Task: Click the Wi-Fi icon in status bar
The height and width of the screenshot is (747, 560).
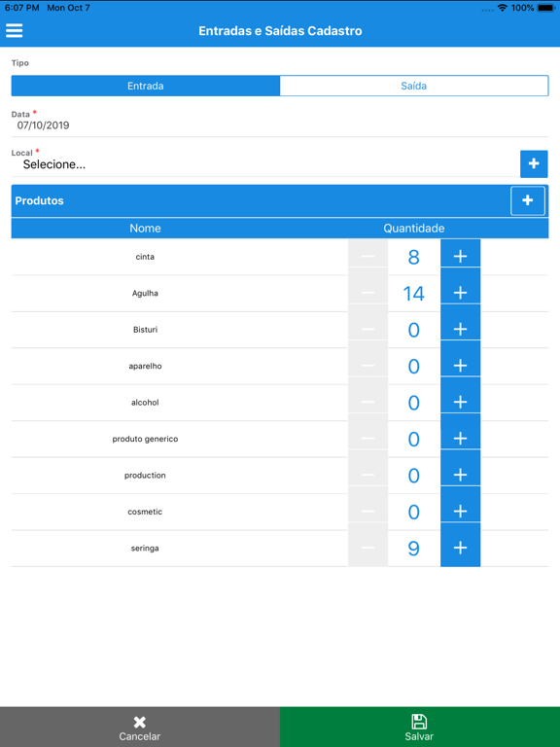Action: pyautogui.click(x=502, y=8)
